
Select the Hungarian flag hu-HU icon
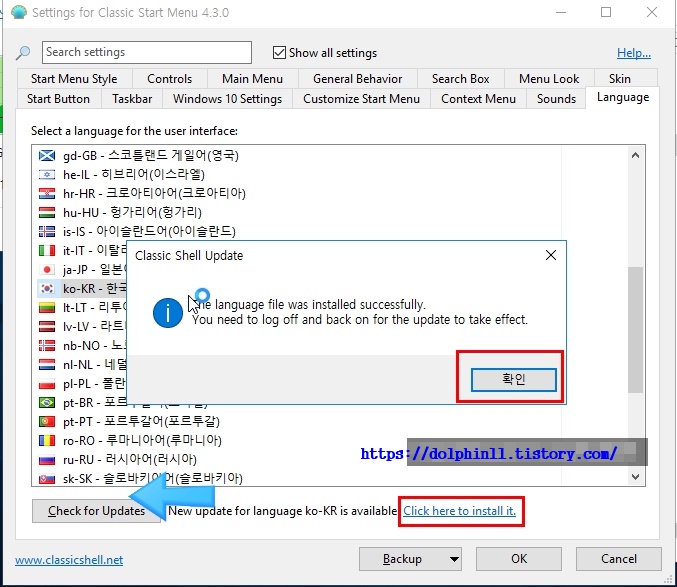point(47,212)
